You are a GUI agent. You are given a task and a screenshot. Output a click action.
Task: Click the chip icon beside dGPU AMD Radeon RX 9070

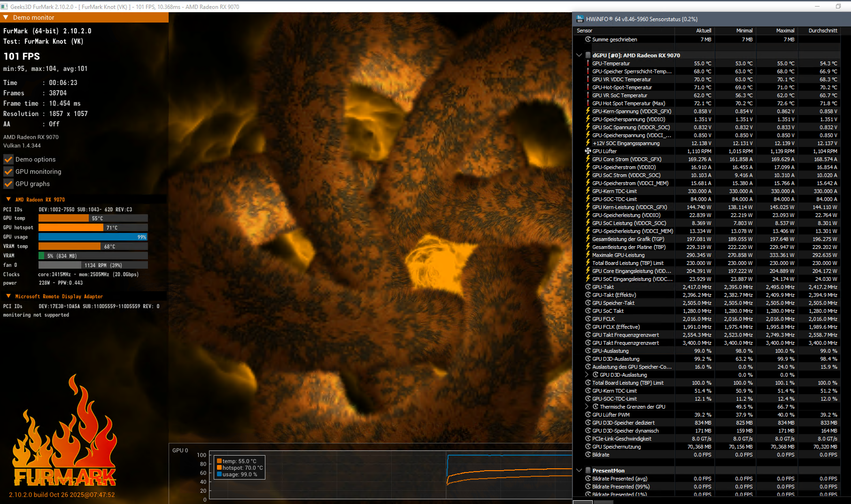(x=588, y=55)
